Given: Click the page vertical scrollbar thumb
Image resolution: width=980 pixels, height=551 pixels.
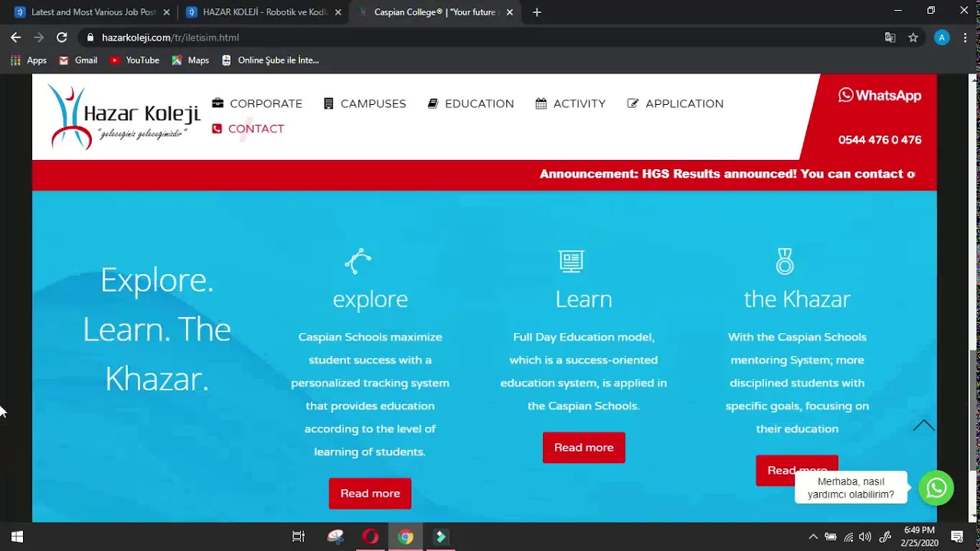Looking at the screenshot, I should 974,409.
